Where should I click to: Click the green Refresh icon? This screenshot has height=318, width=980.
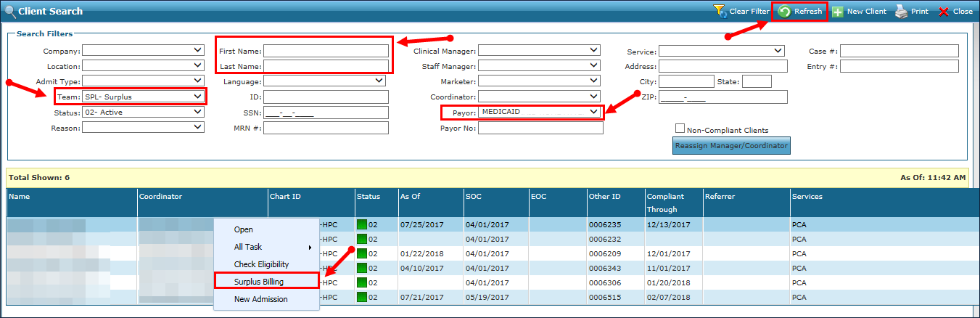pyautogui.click(x=784, y=11)
